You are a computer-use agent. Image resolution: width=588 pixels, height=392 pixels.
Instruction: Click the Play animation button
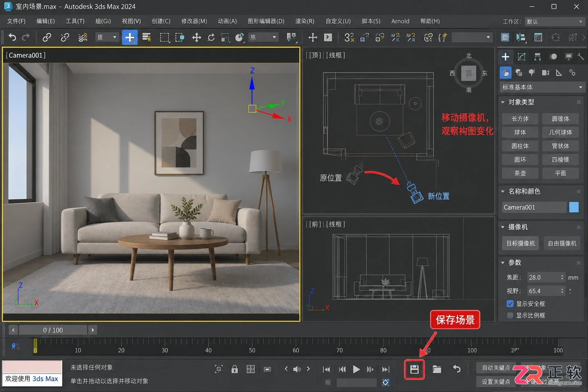(356, 370)
